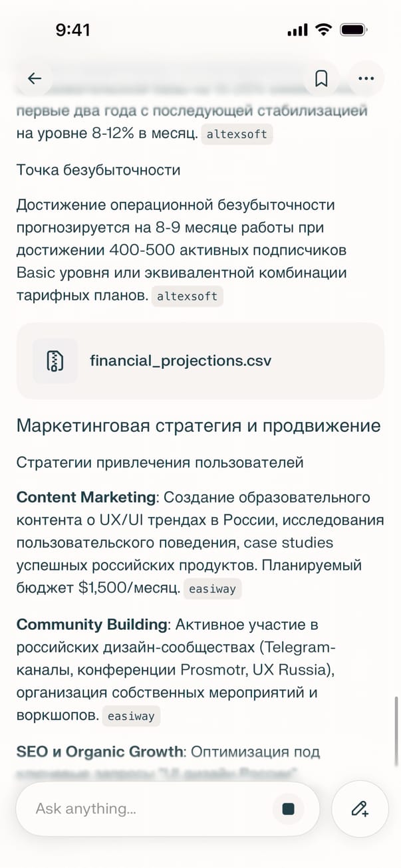
Task: Tap the back arrow button
Action: point(35,78)
